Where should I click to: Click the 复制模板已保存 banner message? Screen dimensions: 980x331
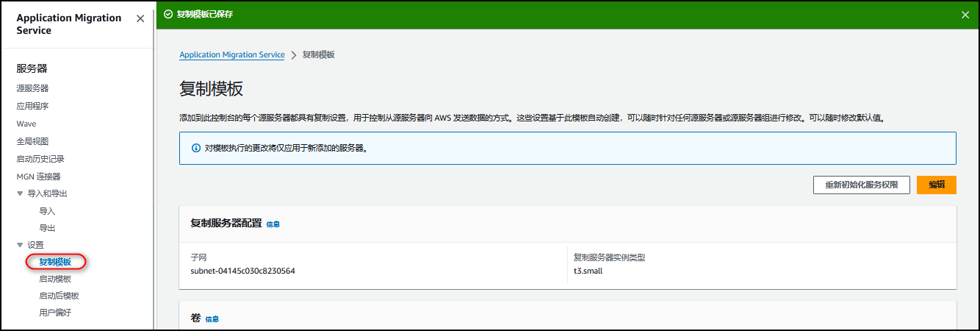[205, 14]
